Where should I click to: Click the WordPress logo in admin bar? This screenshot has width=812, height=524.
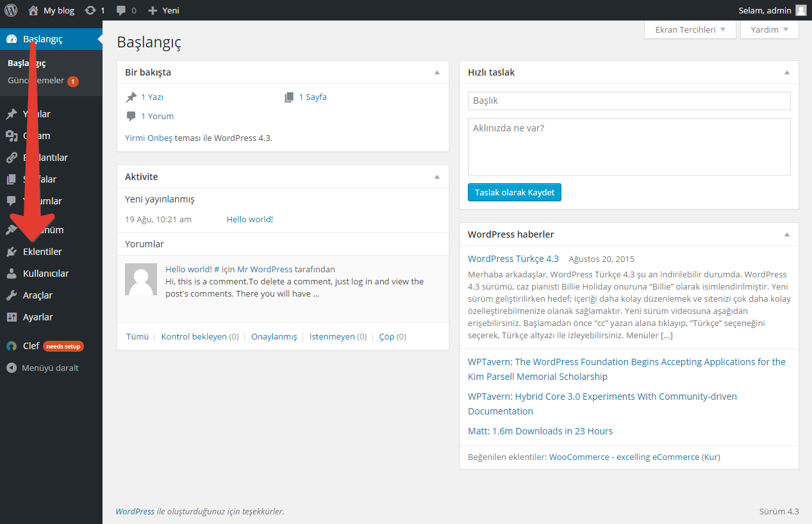(x=11, y=10)
